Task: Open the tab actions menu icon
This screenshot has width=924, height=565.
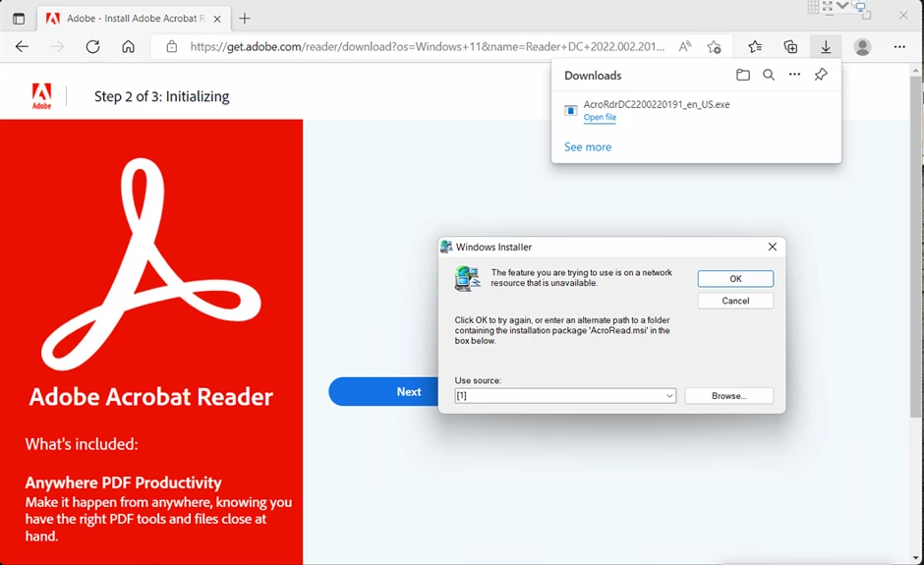Action: click(19, 19)
